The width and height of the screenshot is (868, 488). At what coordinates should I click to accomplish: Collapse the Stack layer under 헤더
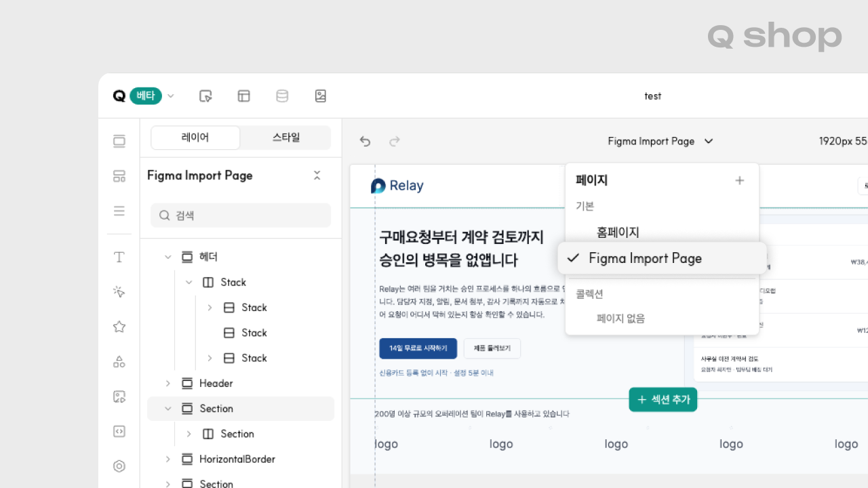[189, 283]
